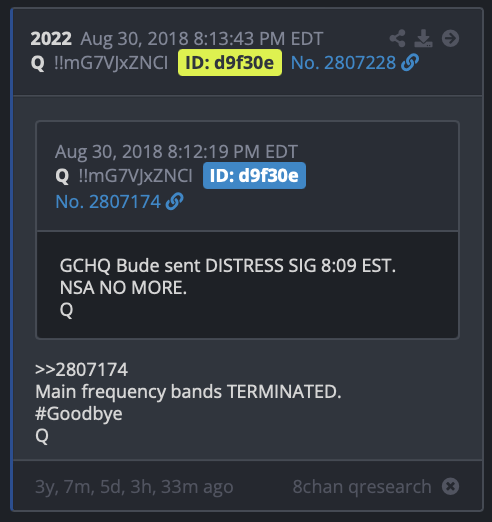Click the quoted 8:12:19 PM EDT timestamp

(x=232, y=152)
